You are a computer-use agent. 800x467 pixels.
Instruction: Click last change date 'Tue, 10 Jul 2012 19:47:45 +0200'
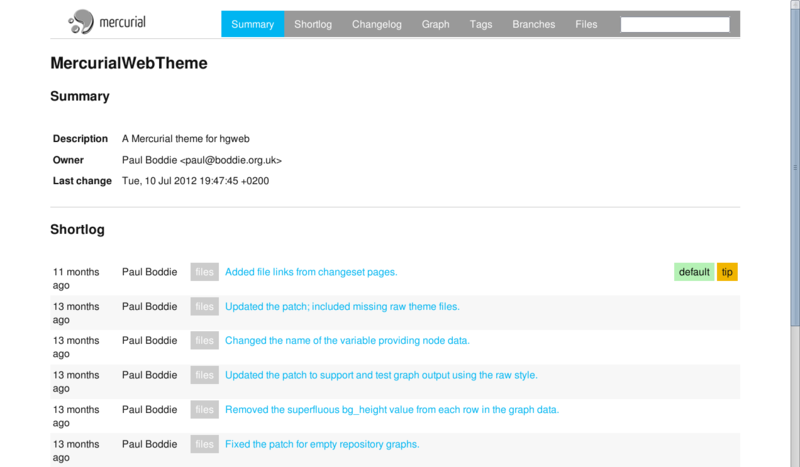point(195,181)
